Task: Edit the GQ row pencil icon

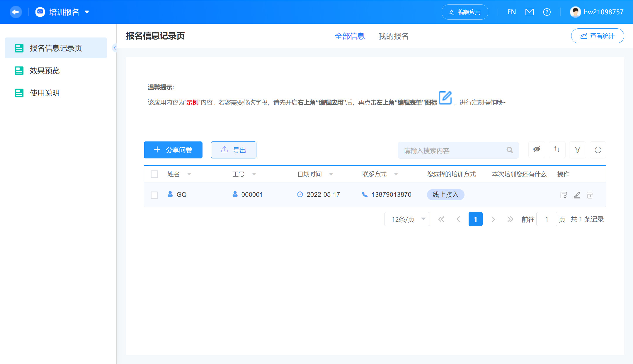Action: 577,195
